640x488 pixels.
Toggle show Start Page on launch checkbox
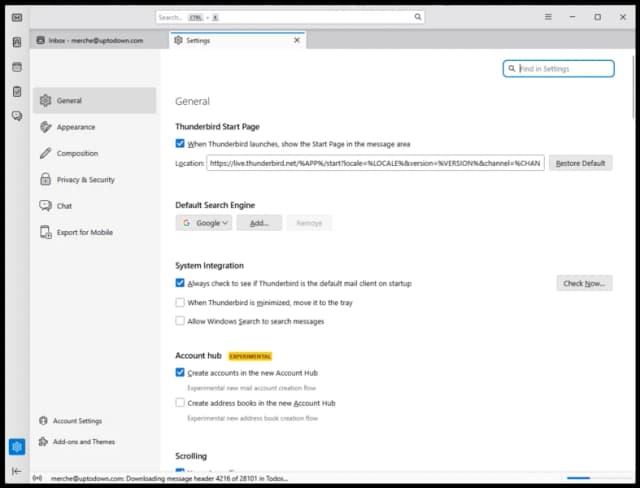pyautogui.click(x=180, y=144)
